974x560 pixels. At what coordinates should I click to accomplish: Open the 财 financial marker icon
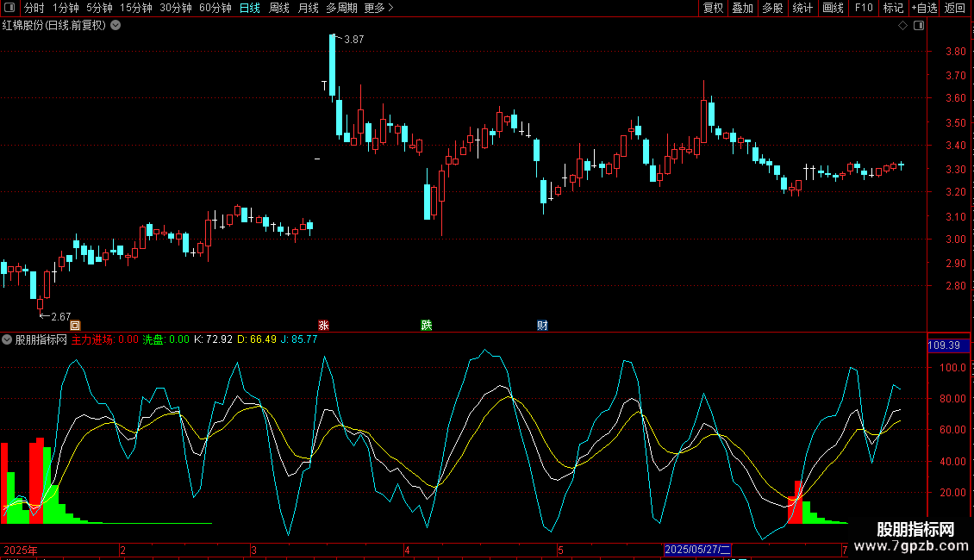(542, 326)
